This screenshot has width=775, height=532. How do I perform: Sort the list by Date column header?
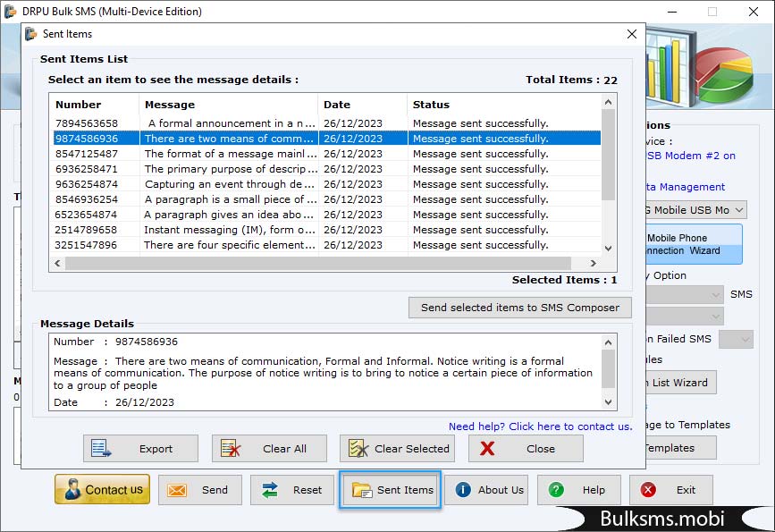363,105
